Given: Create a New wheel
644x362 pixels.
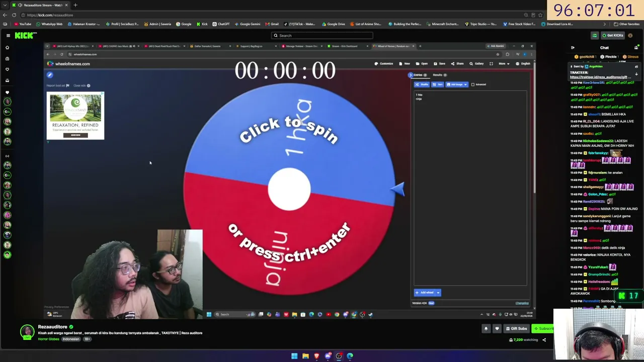Looking at the screenshot, I should 405,64.
